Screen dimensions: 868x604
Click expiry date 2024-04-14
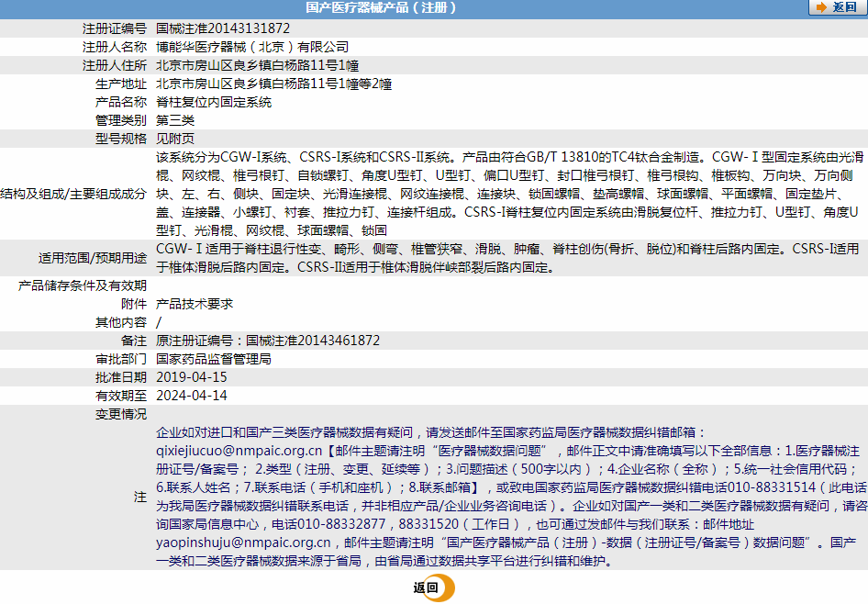192,396
